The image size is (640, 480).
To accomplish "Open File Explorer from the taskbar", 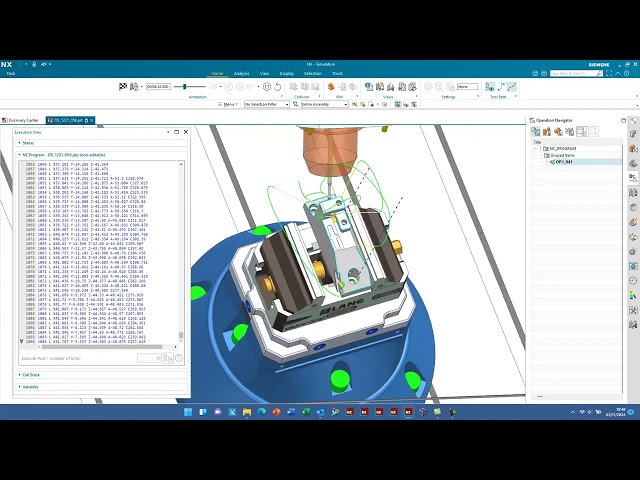I will tap(247, 412).
